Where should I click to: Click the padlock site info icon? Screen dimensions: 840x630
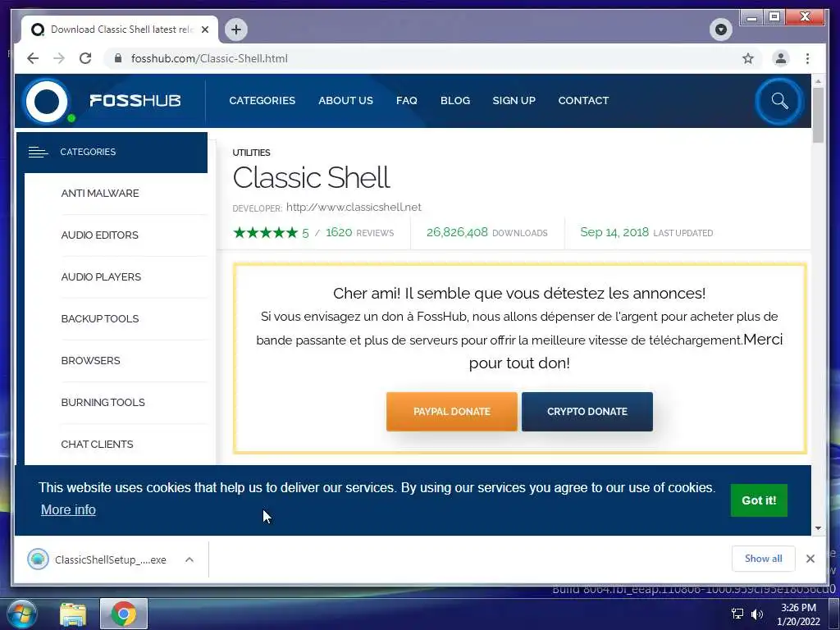click(x=118, y=58)
